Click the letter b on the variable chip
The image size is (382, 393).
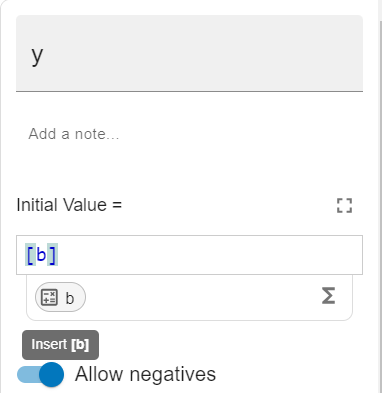tap(70, 298)
